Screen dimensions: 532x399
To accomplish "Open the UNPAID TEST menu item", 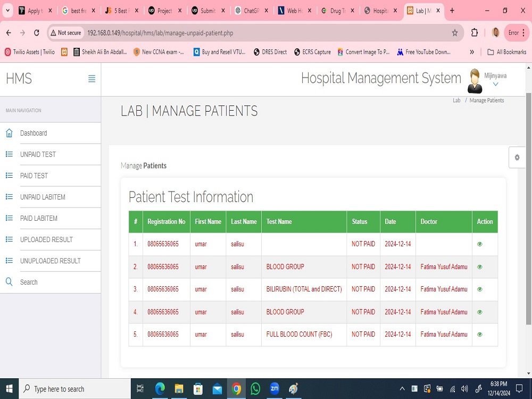I will point(38,154).
